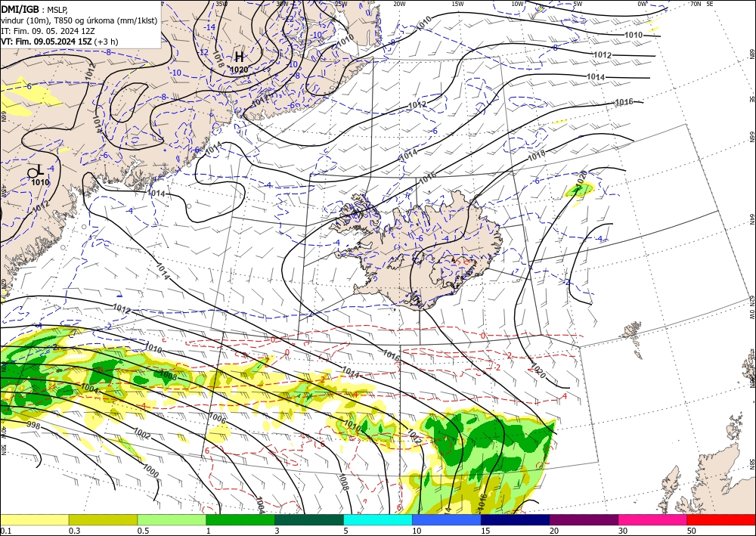This screenshot has width=756, height=536.
Task: Select the dark green 3–5 legend color
Action: point(309,519)
